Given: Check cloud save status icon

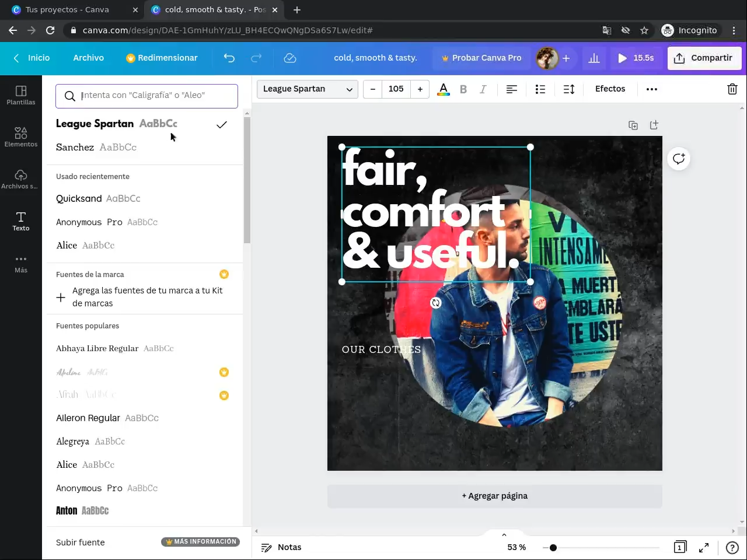Looking at the screenshot, I should point(290,58).
